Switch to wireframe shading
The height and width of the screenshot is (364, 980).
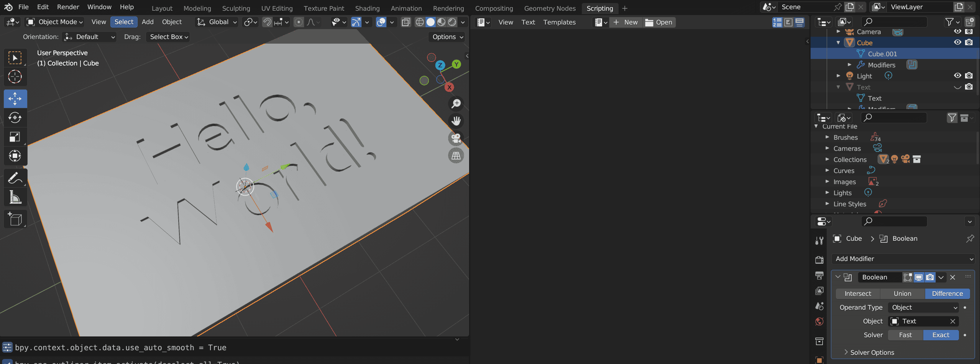[420, 22]
